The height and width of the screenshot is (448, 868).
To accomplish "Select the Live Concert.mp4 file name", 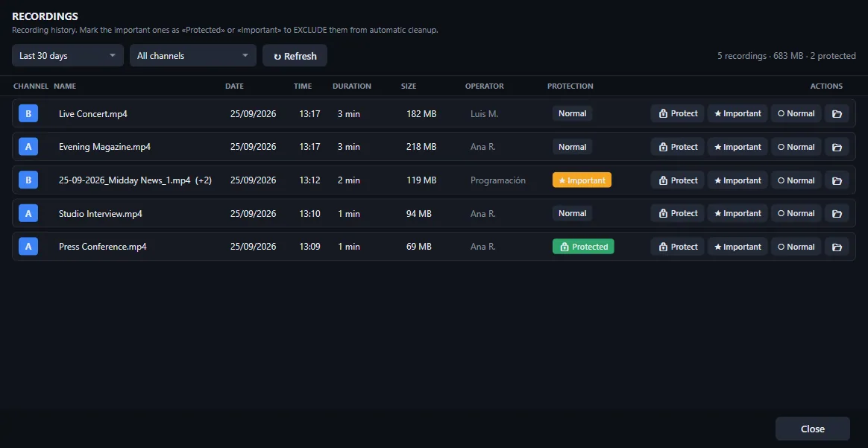I will [x=93, y=114].
